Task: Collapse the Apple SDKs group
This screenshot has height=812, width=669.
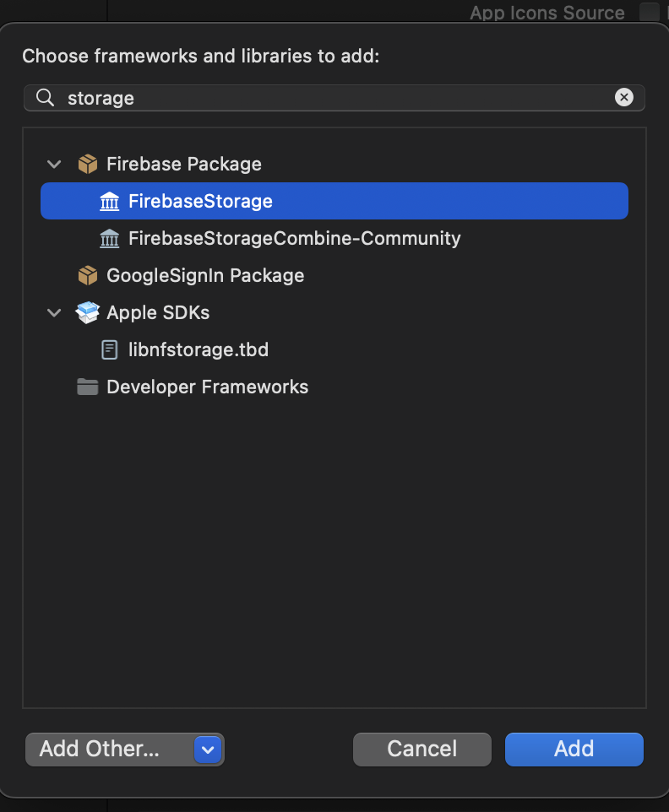Action: point(54,312)
